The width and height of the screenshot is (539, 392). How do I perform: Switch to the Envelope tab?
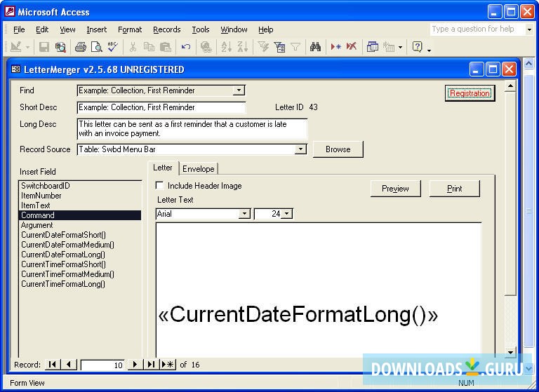199,169
